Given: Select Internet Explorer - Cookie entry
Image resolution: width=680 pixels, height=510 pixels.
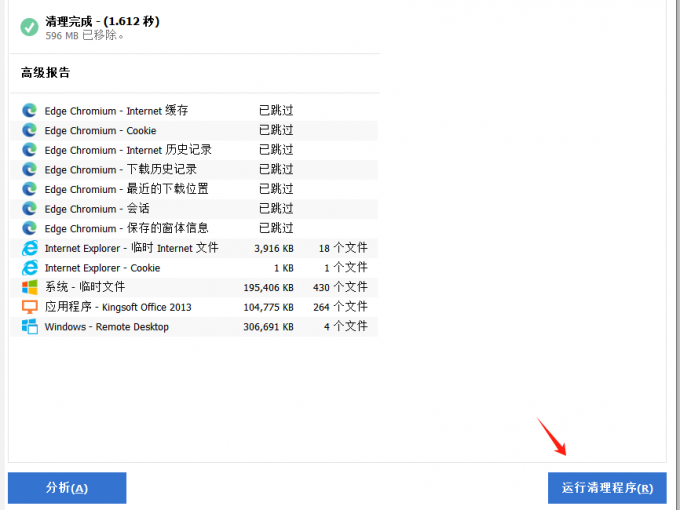Looking at the screenshot, I should [x=194, y=268].
